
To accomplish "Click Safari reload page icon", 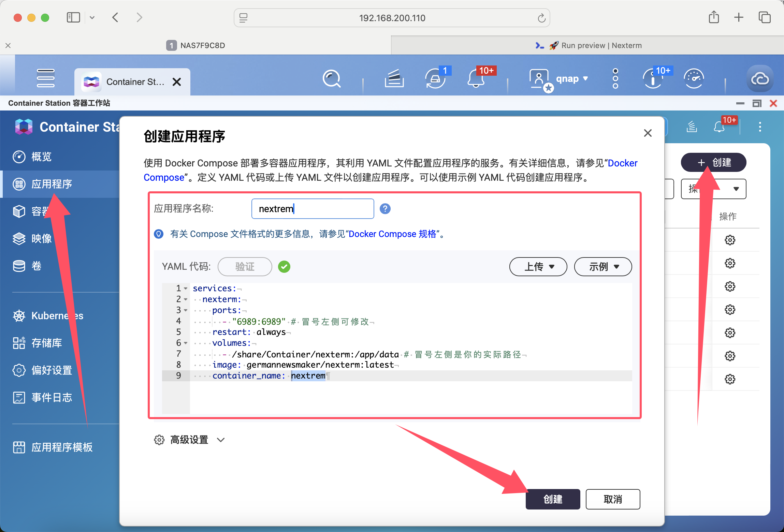I will 541,18.
